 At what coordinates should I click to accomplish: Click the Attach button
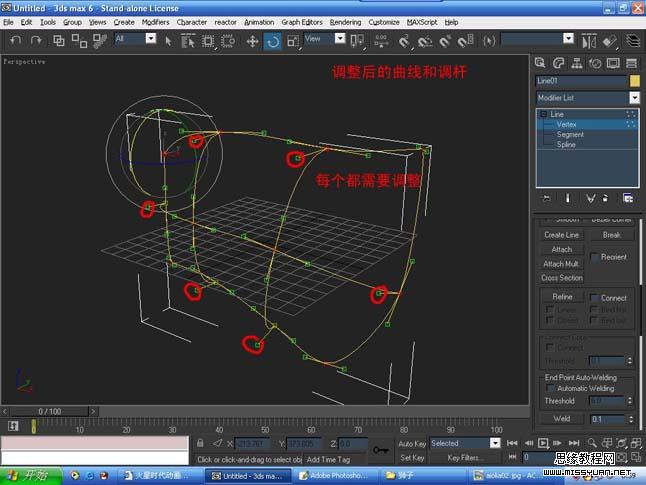[x=562, y=249]
